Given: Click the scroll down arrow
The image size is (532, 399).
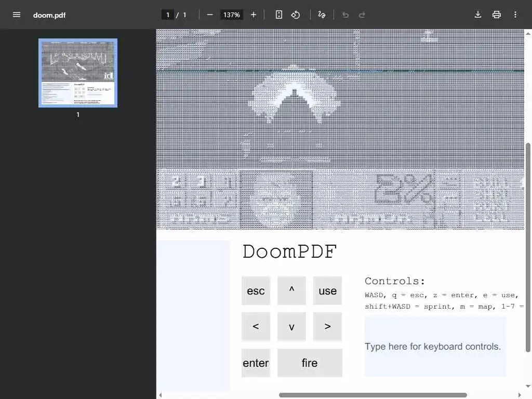Looking at the screenshot, I should pyautogui.click(x=528, y=386).
